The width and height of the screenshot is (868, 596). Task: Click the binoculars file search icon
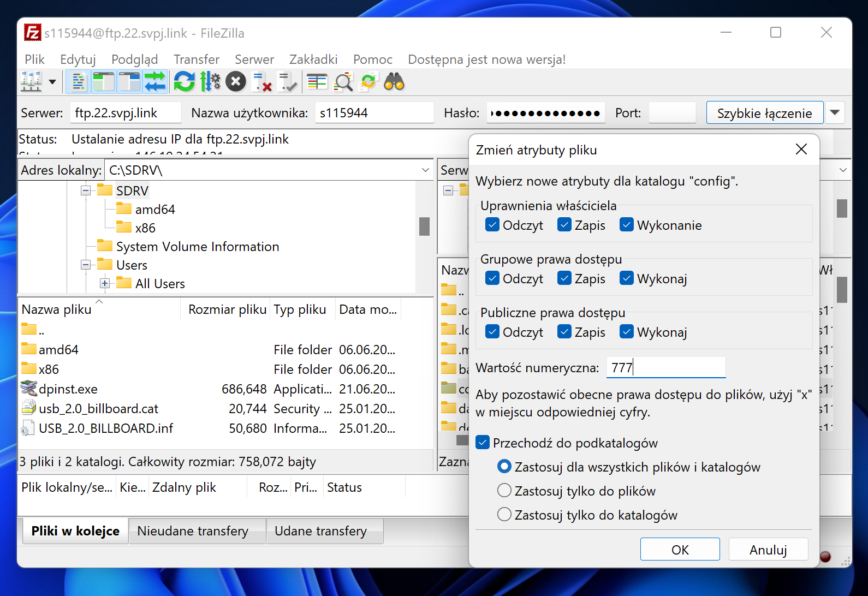(394, 82)
